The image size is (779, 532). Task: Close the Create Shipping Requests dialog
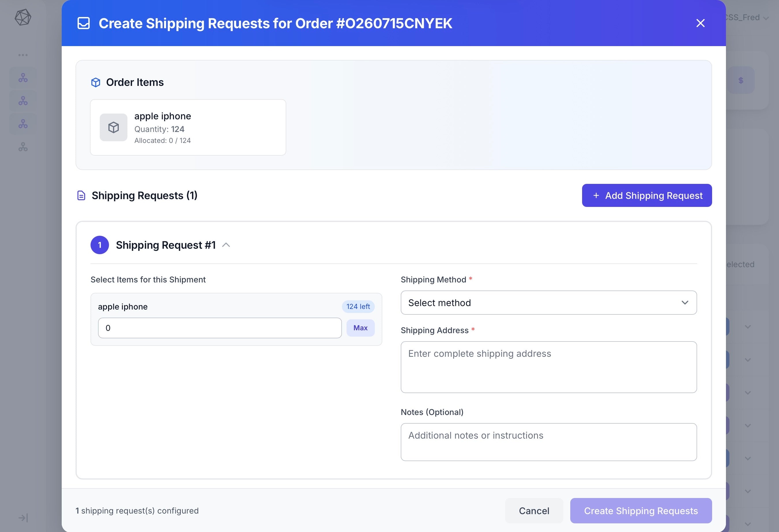coord(700,23)
